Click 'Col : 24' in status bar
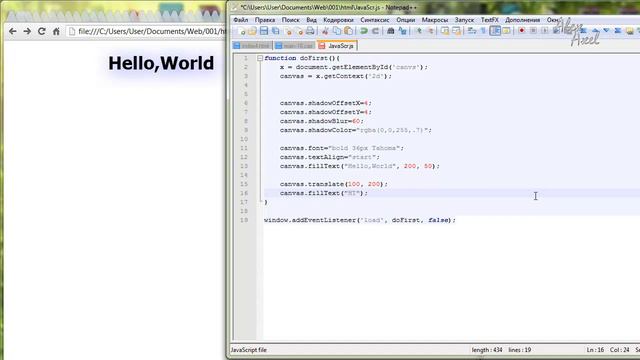The width and height of the screenshot is (640, 360). coord(620,350)
